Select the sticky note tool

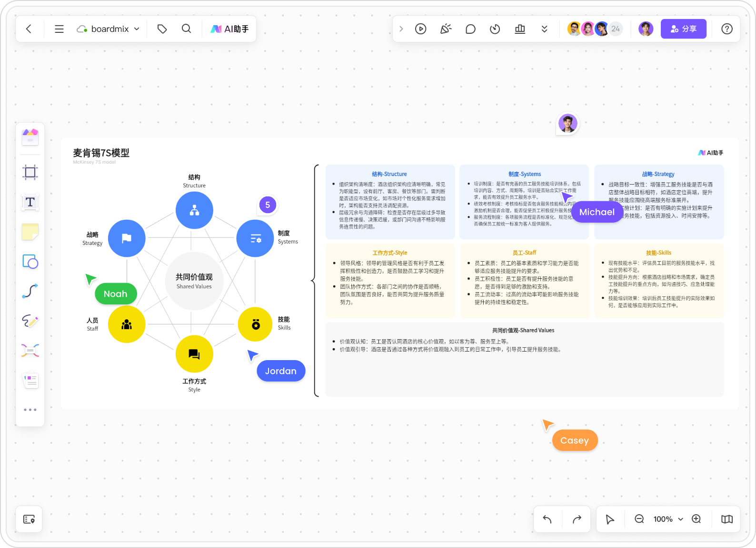click(x=30, y=232)
